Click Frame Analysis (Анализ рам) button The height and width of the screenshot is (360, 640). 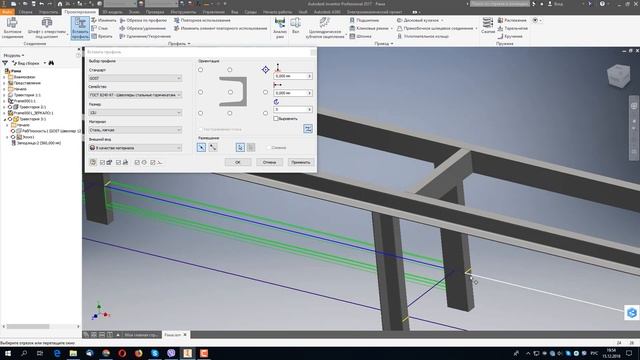pyautogui.click(x=280, y=28)
